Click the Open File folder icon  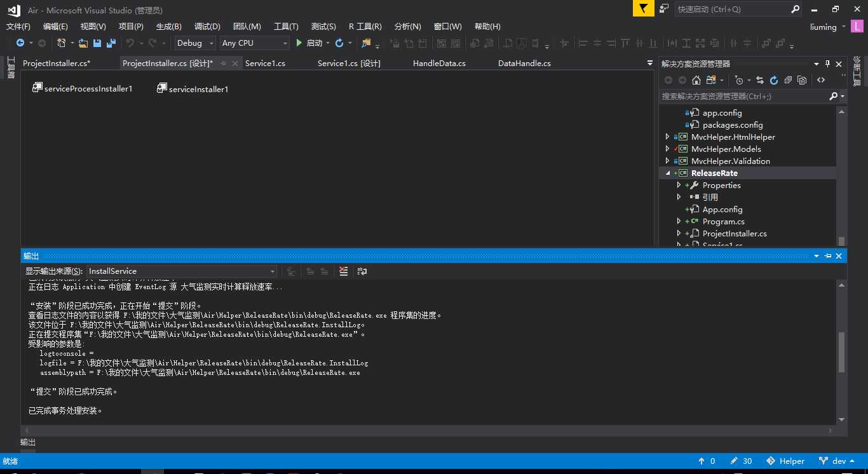83,43
